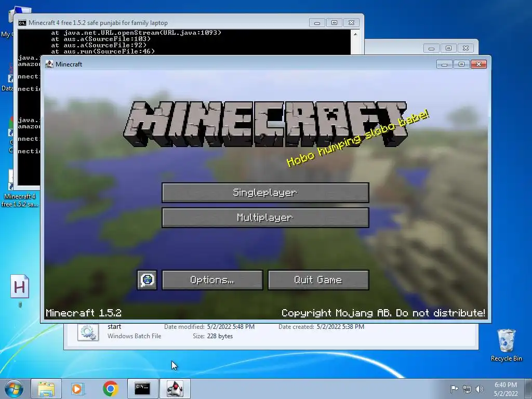Click the command prompt title bar text
The width and height of the screenshot is (532, 399).
(x=98, y=23)
